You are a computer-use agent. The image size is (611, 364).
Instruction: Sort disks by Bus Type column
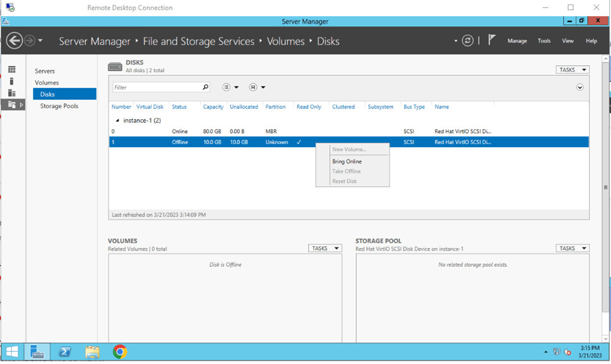click(414, 107)
